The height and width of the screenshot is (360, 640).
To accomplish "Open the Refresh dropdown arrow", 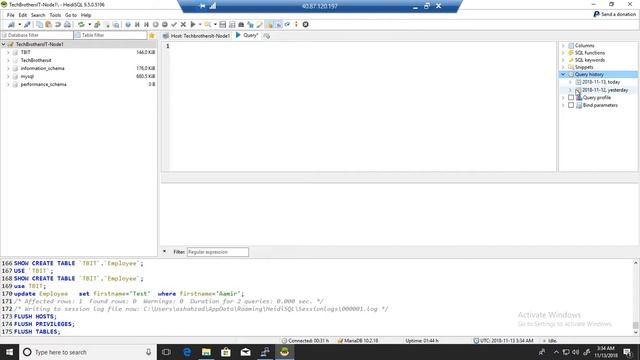I will click(89, 24).
